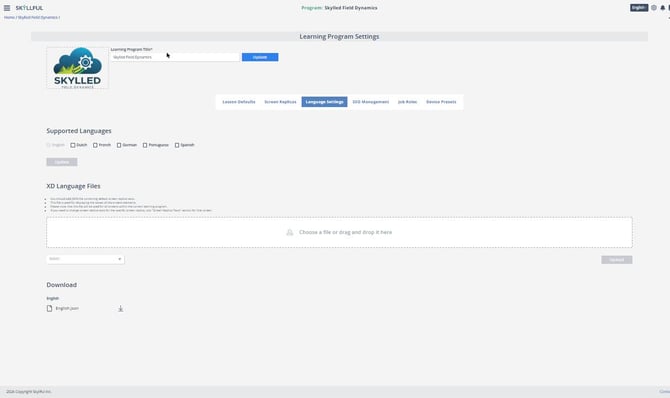Viewport: 670px width, 398px height.
Task: Click the XD Language Files heading
Action: coord(73,186)
